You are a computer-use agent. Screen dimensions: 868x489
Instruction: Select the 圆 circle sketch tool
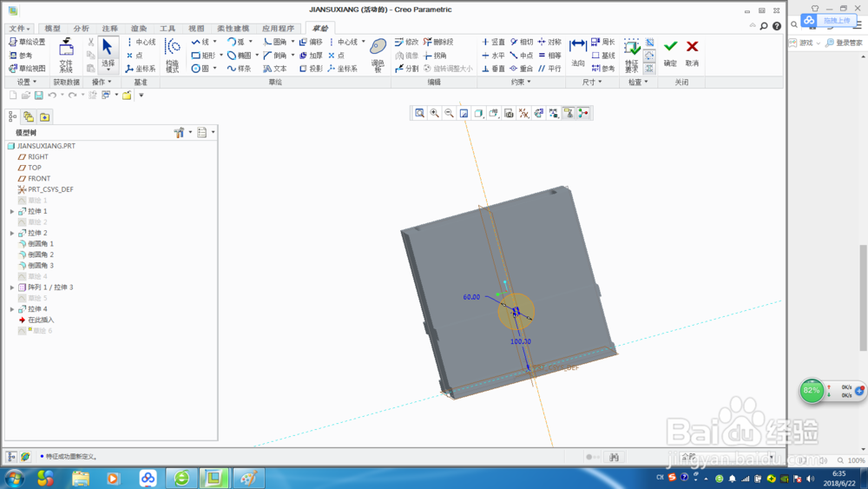click(x=201, y=69)
